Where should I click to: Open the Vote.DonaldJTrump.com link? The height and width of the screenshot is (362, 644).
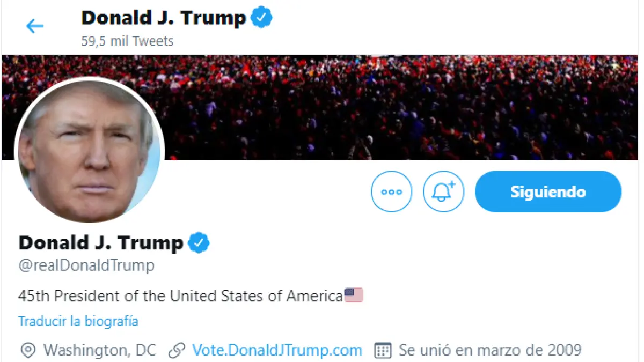click(277, 351)
